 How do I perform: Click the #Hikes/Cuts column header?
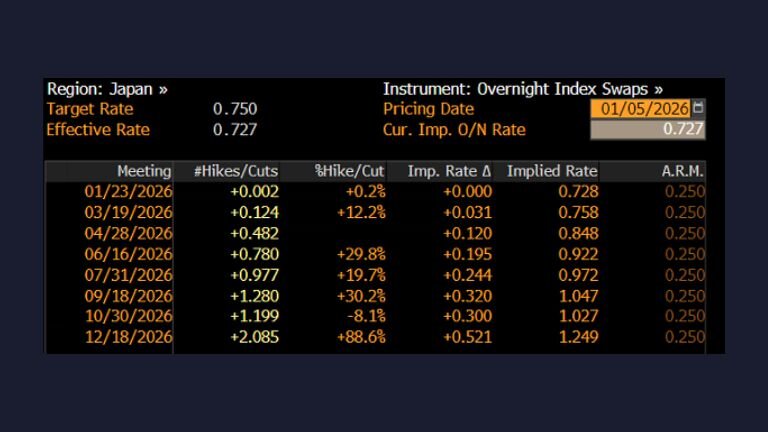click(x=227, y=171)
